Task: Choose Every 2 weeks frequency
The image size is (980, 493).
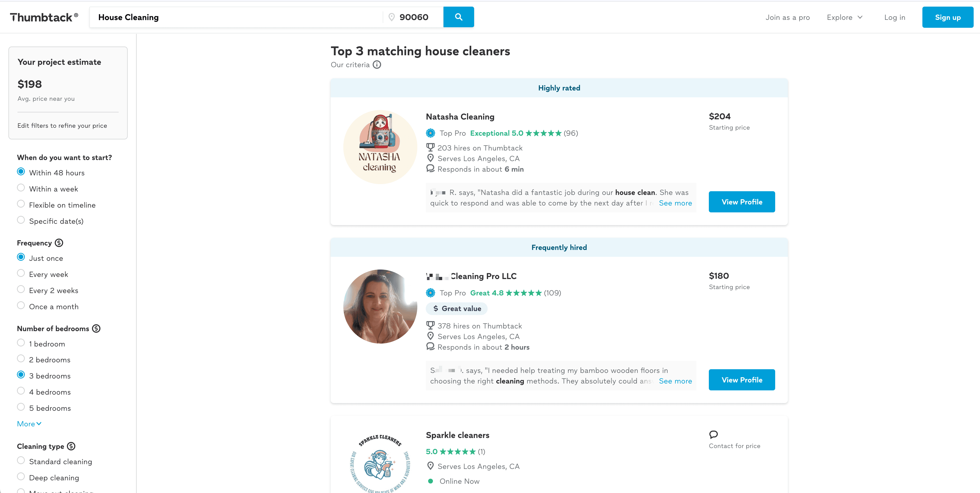Action: (x=21, y=290)
